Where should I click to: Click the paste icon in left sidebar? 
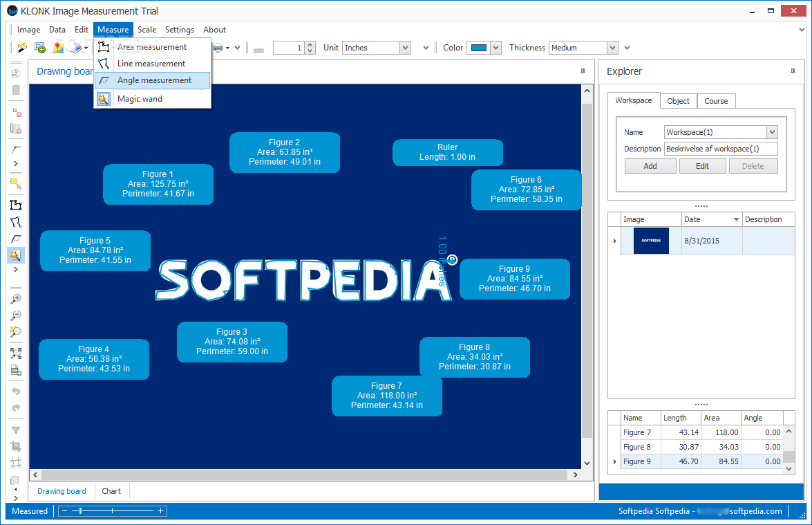[15, 90]
